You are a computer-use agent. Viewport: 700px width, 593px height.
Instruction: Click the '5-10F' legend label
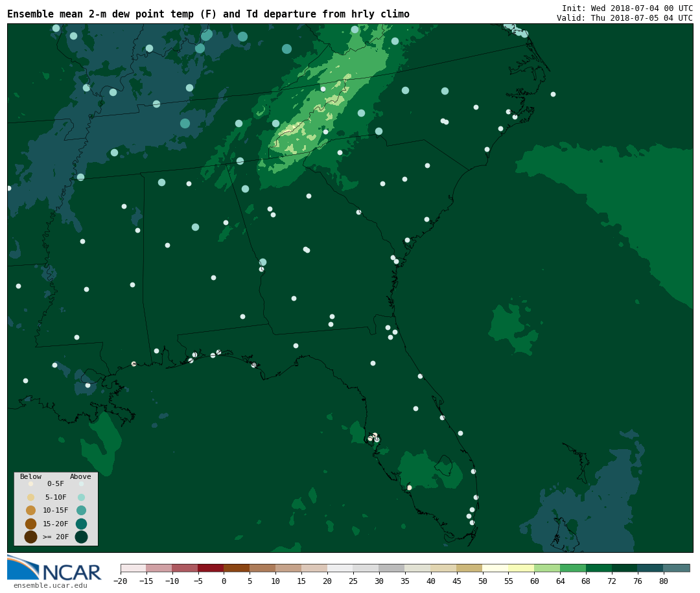(x=56, y=497)
